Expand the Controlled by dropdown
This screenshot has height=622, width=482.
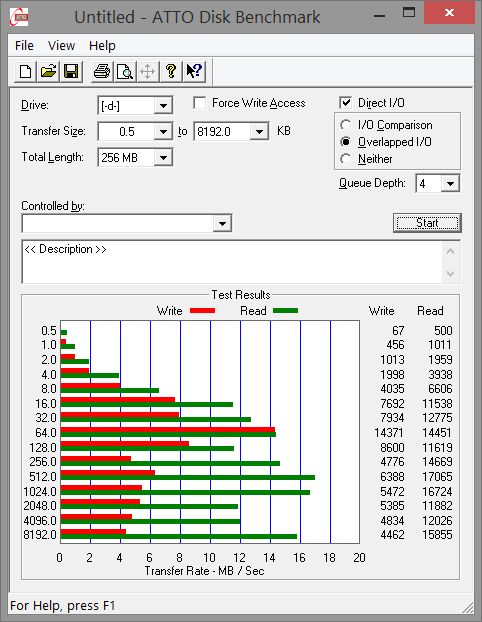[222, 224]
